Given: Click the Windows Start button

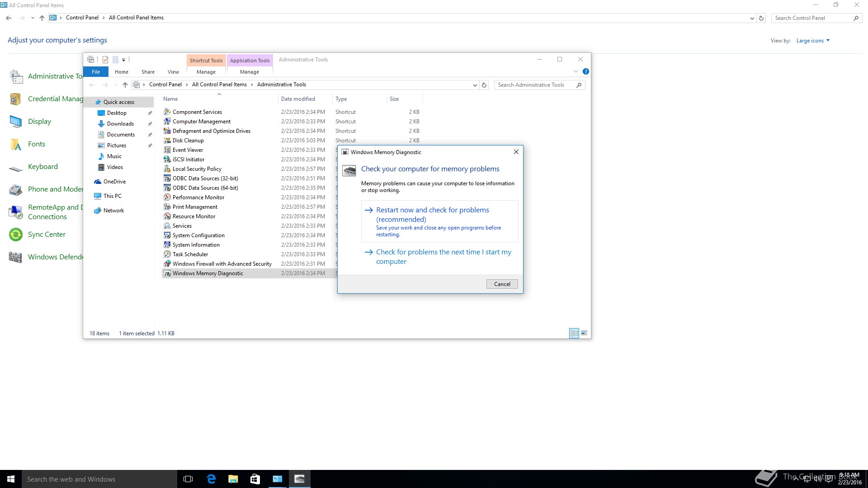Looking at the screenshot, I should coord(11,479).
